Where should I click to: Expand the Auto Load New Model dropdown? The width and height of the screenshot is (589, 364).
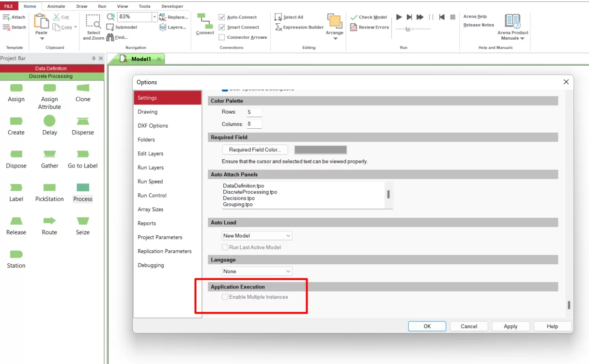click(257, 236)
